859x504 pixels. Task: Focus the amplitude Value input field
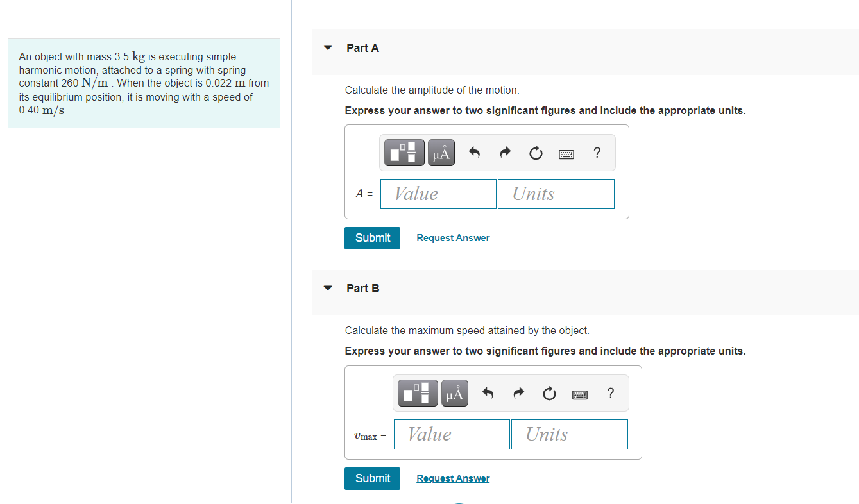[438, 194]
